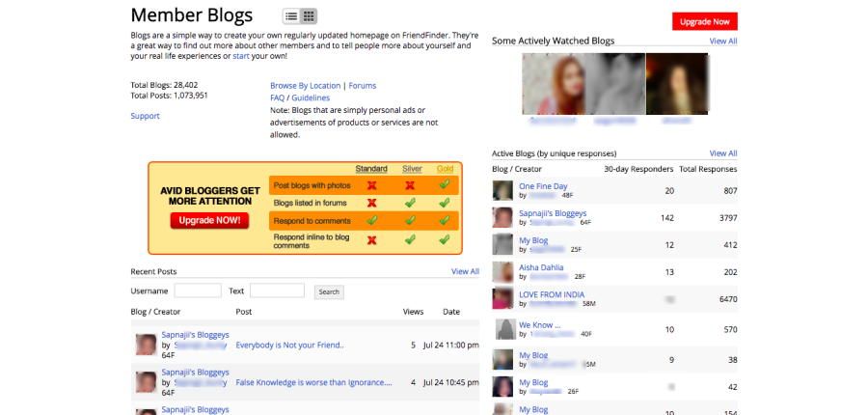
Task: Click the Search button
Action: [329, 292]
